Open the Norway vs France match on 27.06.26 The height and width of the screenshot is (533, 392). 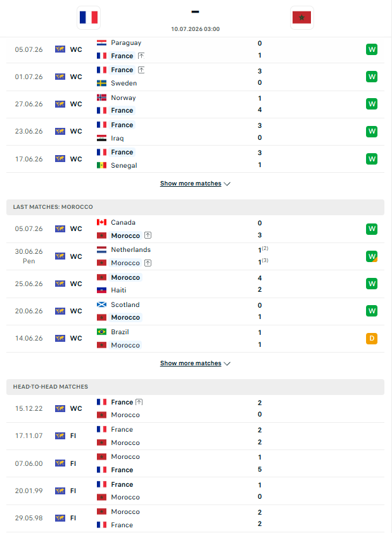pos(195,104)
